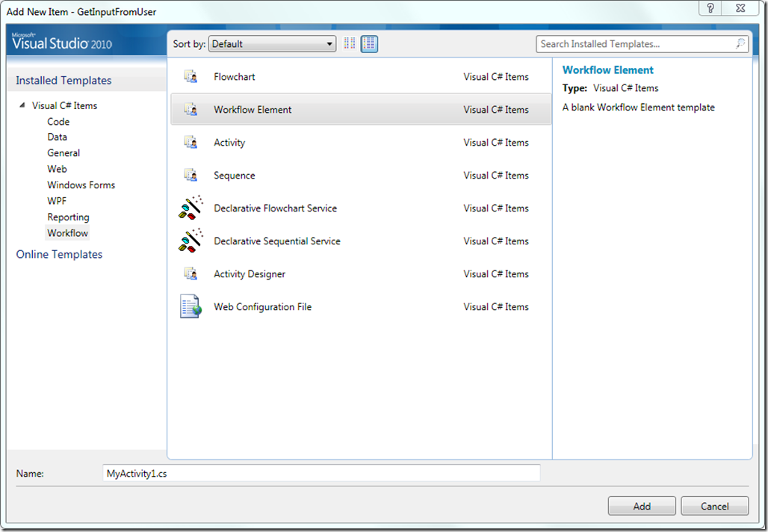
Task: Select the Web category
Action: coord(58,169)
